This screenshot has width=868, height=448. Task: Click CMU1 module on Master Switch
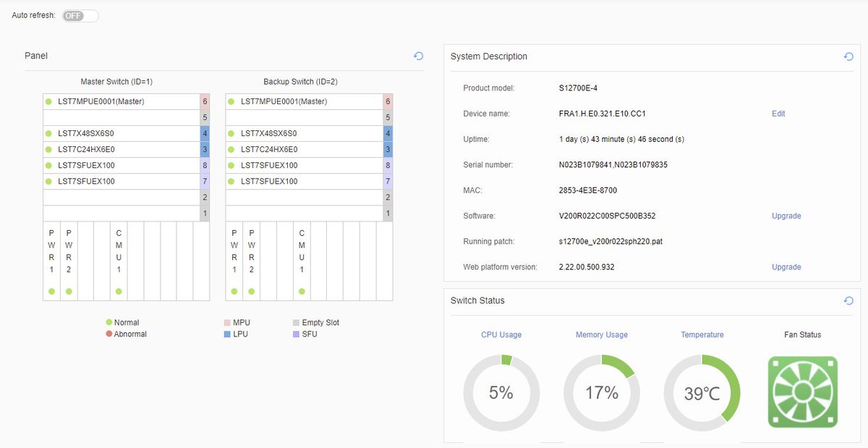click(119, 261)
